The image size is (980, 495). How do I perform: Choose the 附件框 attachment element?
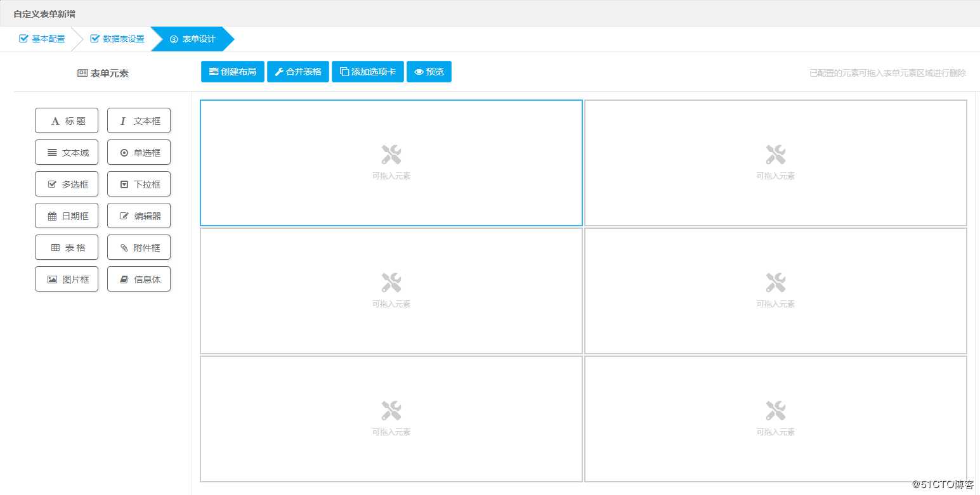139,247
